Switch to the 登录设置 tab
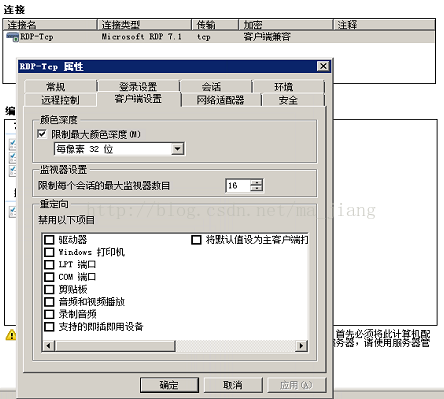Image resolution: width=444 pixels, height=399 pixels. pos(138,87)
